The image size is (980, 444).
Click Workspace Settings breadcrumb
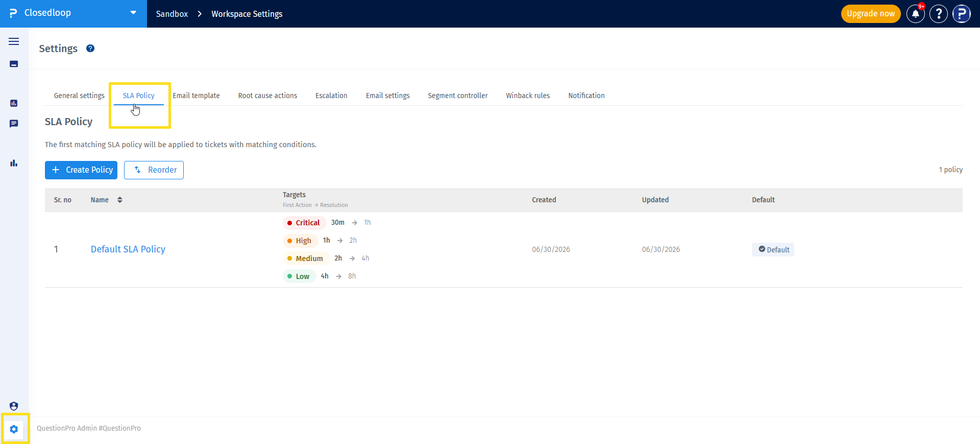(x=247, y=14)
